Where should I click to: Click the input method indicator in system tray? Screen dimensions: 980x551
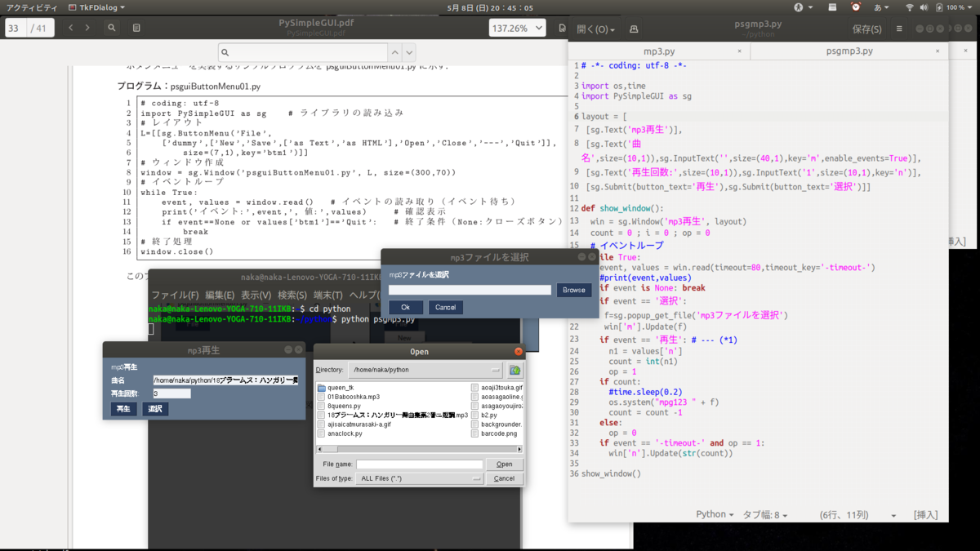pyautogui.click(x=878, y=7)
